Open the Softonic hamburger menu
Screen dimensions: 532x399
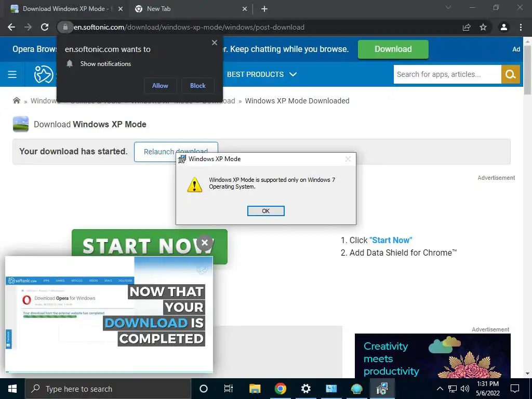[12, 74]
